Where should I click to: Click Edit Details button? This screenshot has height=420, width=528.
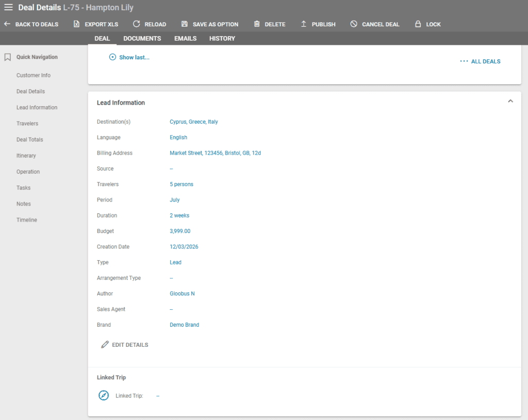[125, 345]
